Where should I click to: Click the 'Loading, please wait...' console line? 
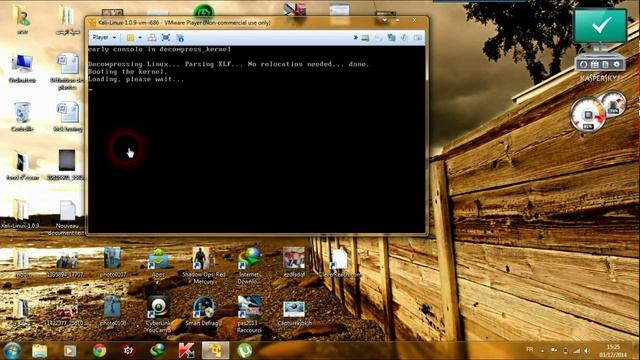(136, 79)
